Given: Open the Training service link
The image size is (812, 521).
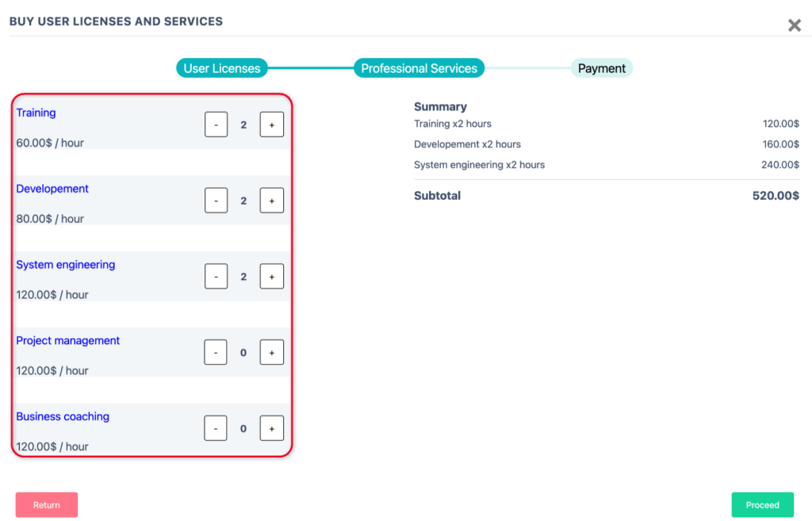Looking at the screenshot, I should click(x=36, y=113).
